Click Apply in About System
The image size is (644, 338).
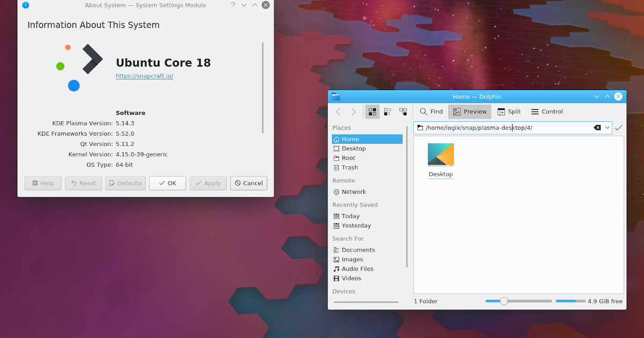click(x=208, y=183)
